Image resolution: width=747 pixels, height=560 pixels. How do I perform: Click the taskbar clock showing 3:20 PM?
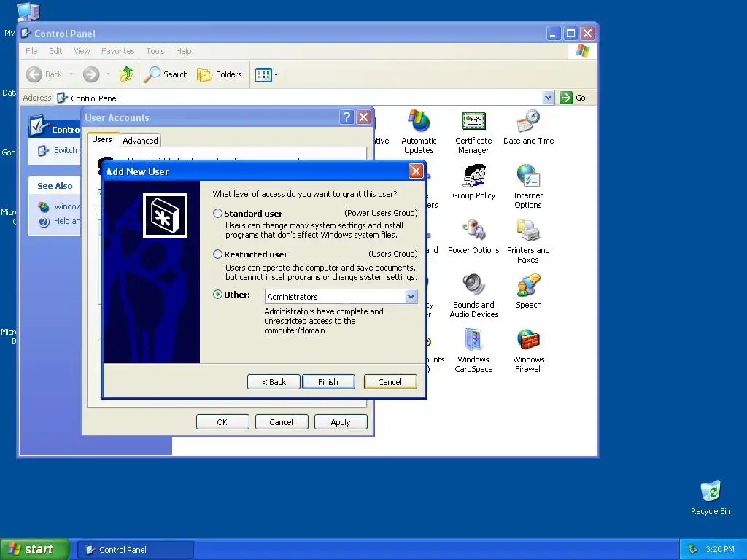(720, 549)
